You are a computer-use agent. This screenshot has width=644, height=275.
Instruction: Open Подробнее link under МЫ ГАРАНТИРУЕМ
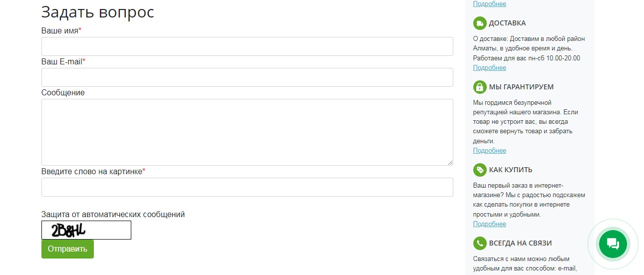point(489,151)
